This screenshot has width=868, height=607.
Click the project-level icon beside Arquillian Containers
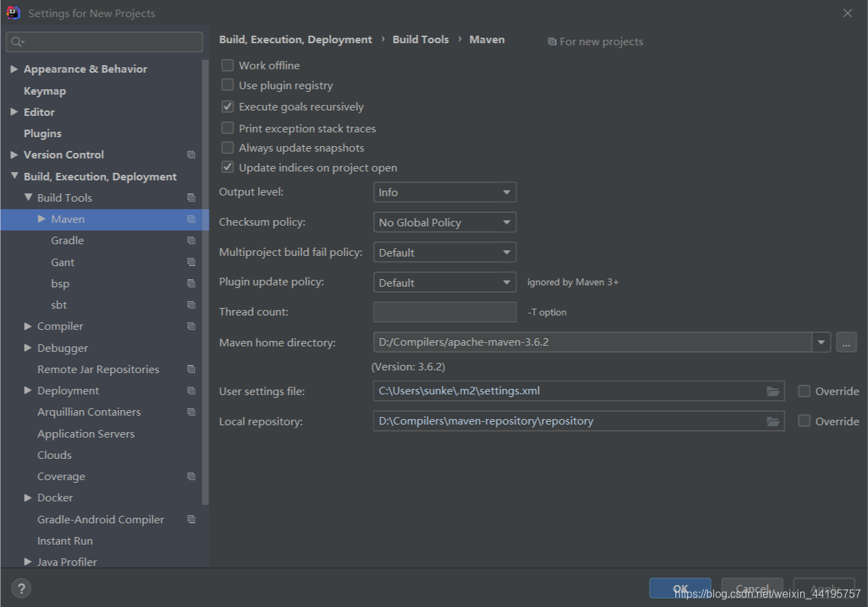191,412
